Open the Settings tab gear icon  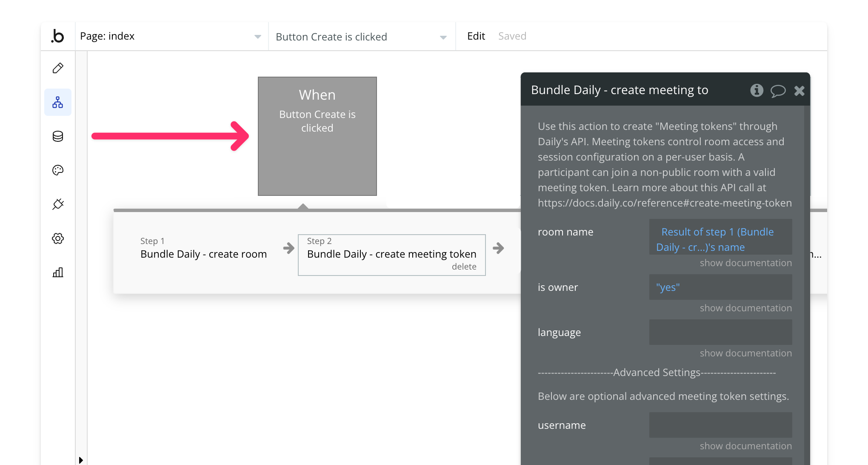pos(58,238)
